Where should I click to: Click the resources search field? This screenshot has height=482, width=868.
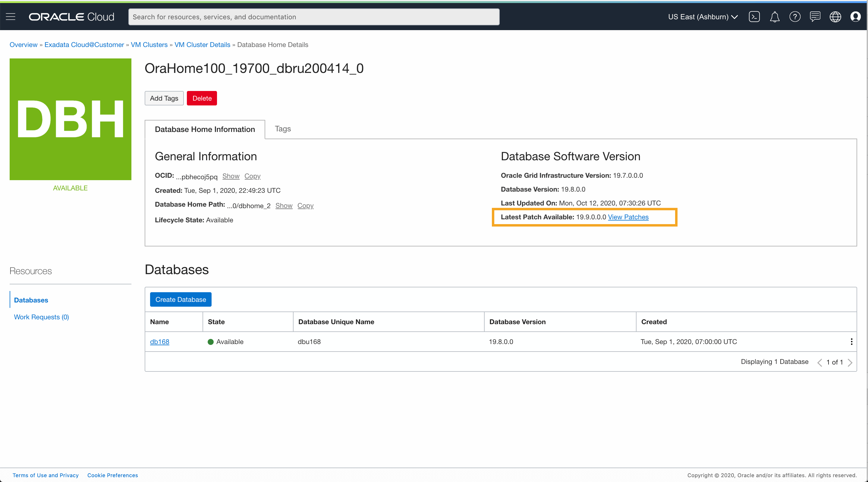pyautogui.click(x=314, y=17)
